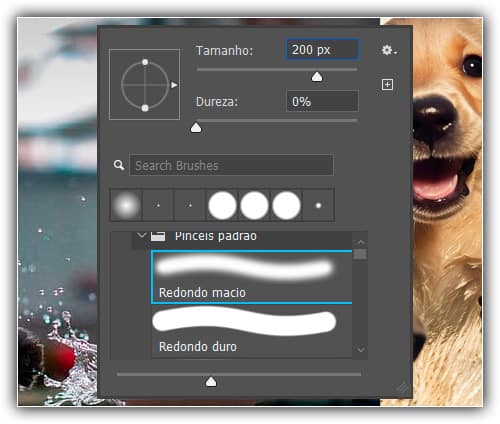Click the Tamanho size input field
Image resolution: width=500 pixels, height=424 pixels.
click(322, 50)
